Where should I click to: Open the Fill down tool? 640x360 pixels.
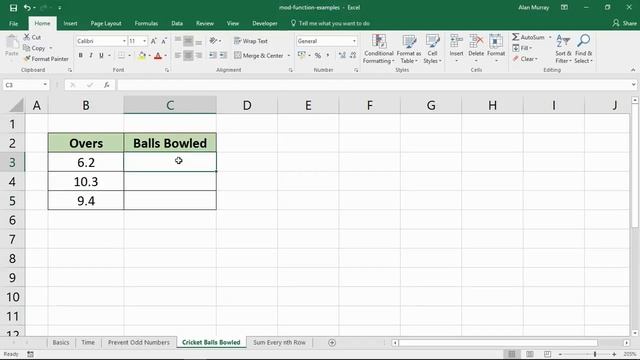(522, 48)
